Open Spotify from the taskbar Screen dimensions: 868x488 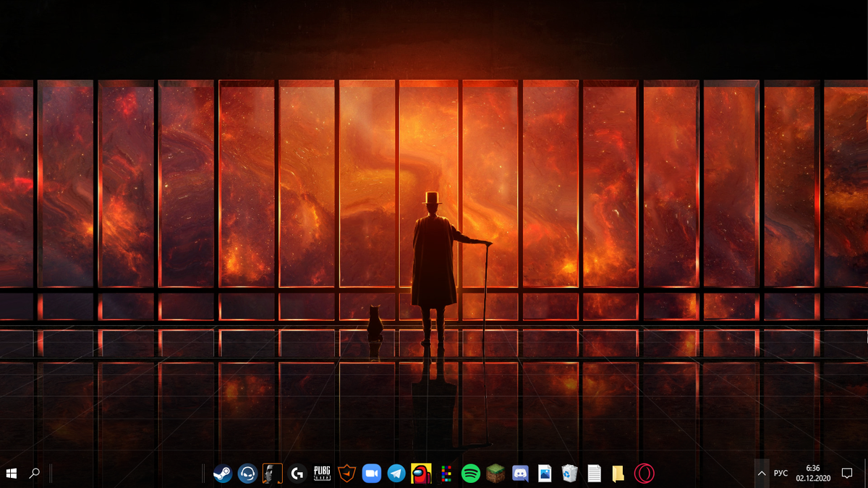pyautogui.click(x=471, y=474)
